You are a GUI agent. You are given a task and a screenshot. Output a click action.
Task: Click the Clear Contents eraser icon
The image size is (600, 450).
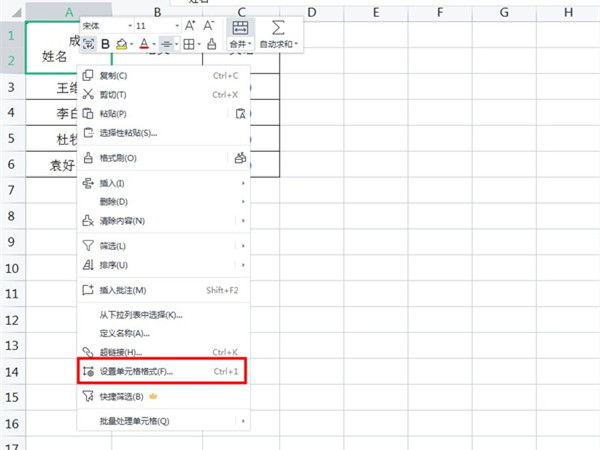tap(88, 220)
